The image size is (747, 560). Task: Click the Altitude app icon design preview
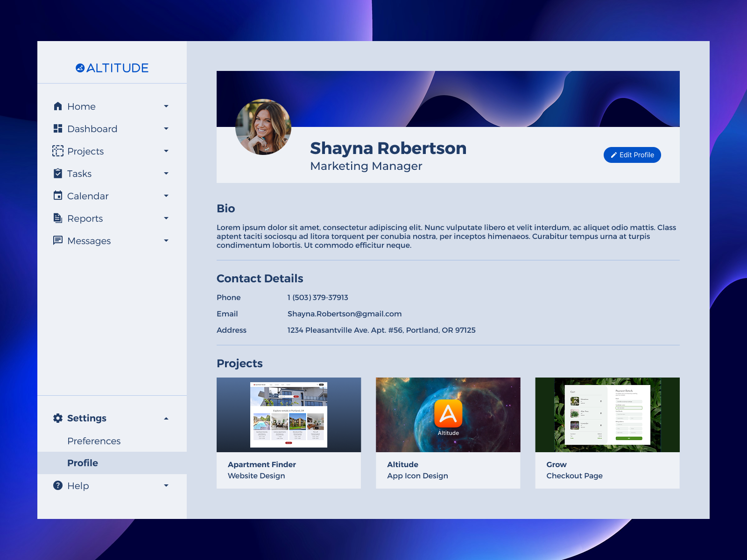click(448, 414)
